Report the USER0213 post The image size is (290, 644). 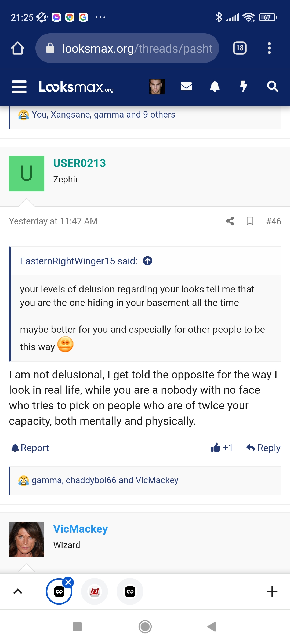pos(30,448)
